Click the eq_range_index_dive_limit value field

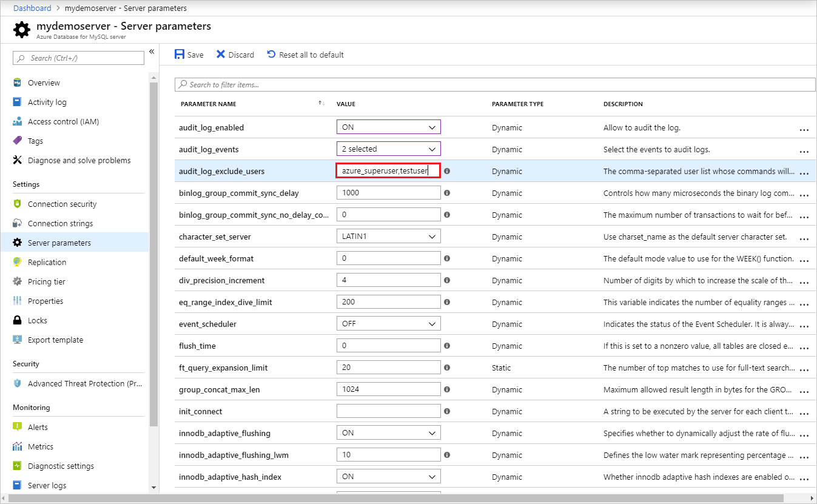pyautogui.click(x=389, y=301)
